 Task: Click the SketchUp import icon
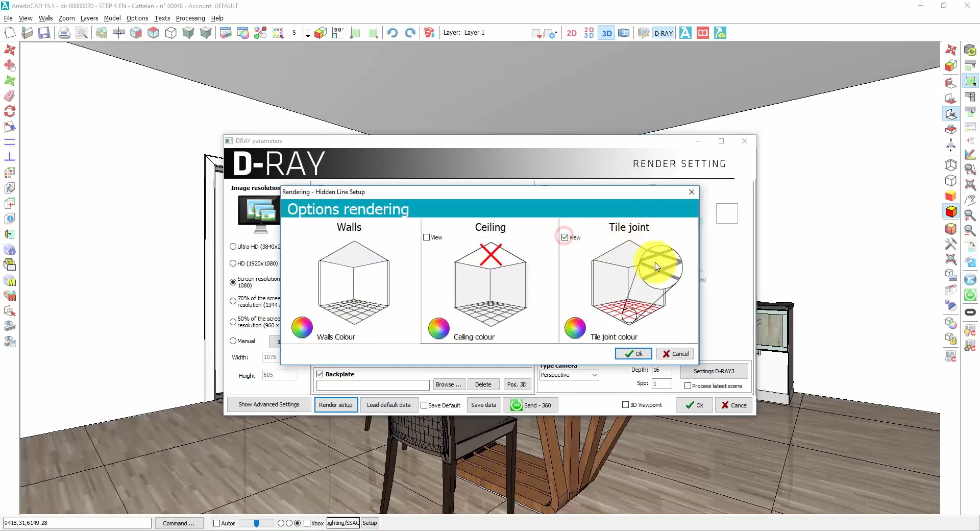429,33
